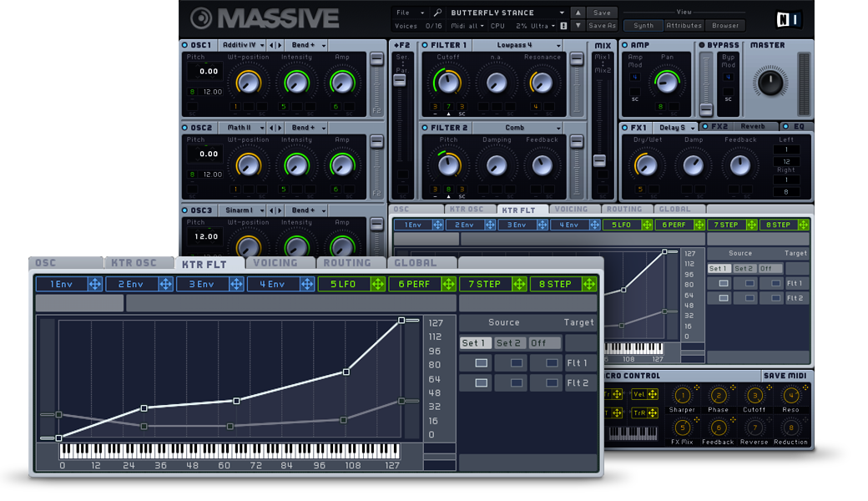Click the 3 Env drag-handle in foreground panel
This screenshot has height=501, width=868.
click(x=236, y=284)
